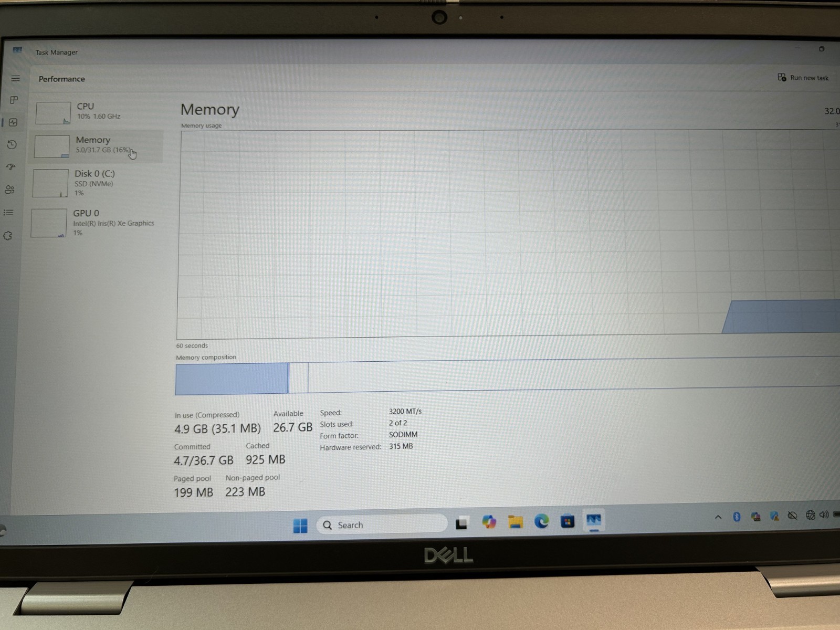Image resolution: width=840 pixels, height=630 pixels.
Task: Go to the Processes page icon
Action: click(14, 100)
